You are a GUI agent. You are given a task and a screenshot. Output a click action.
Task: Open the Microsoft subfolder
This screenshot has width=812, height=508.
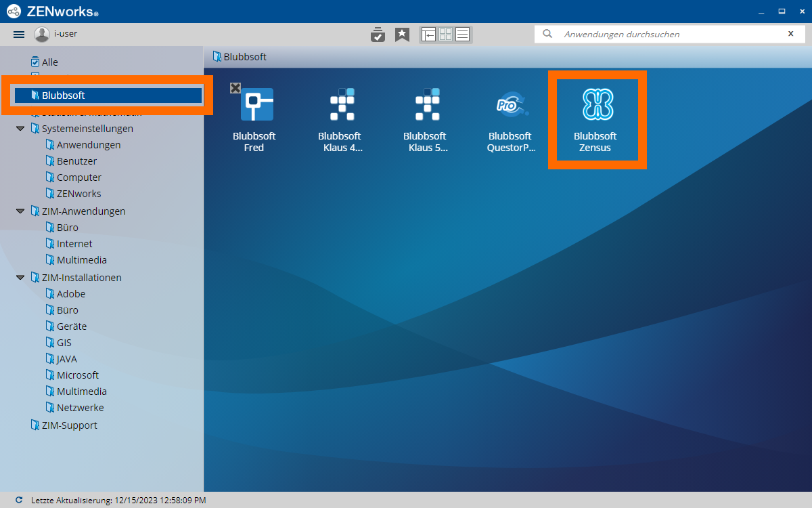tap(72, 375)
